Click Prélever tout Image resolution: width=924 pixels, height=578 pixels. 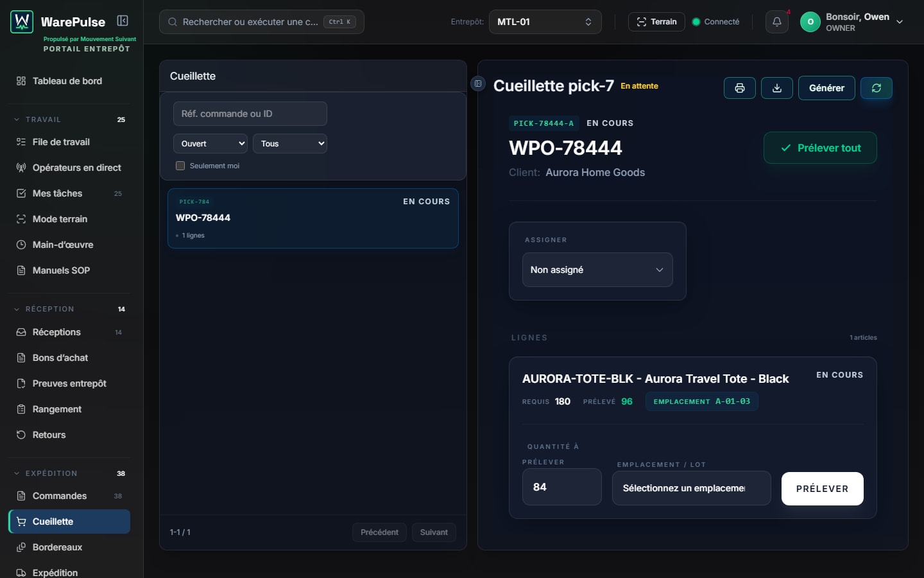820,148
